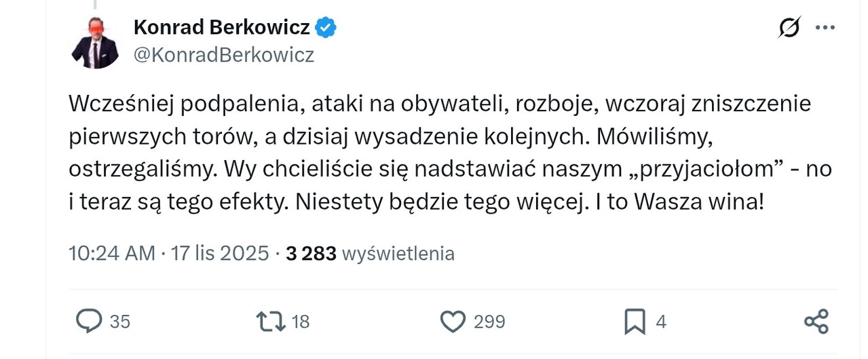Click the Grok explain-post icon
868x359 pixels.
[790, 28]
